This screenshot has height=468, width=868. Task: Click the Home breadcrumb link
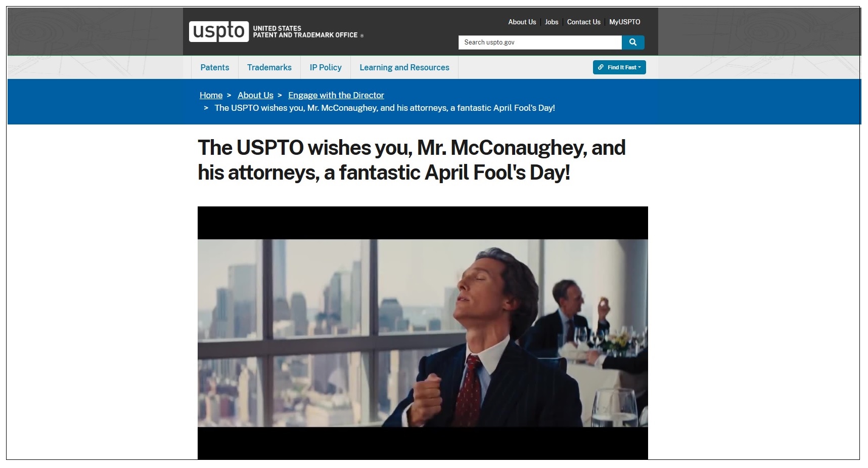tap(211, 95)
